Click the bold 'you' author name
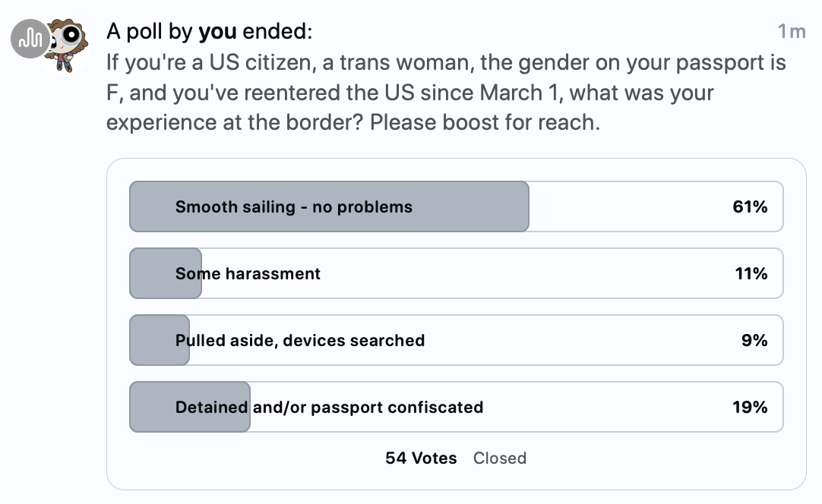The width and height of the screenshot is (822, 504). pyautogui.click(x=217, y=31)
